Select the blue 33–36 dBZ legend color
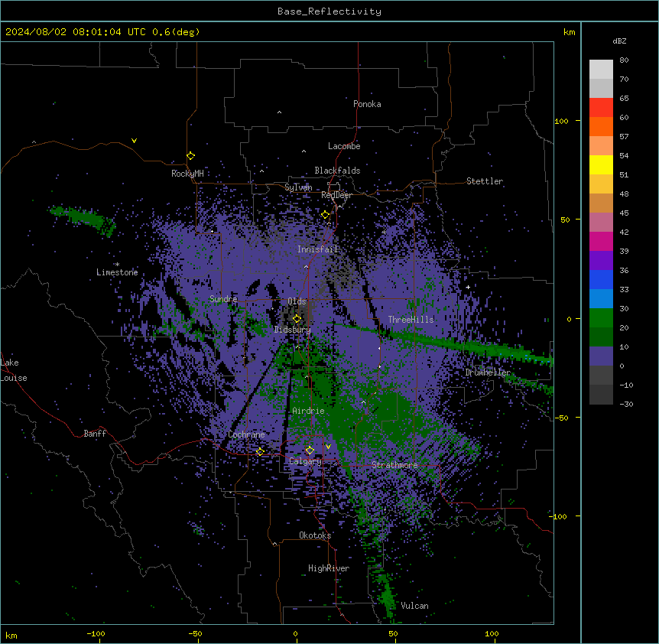Viewport: 659px width, 644px height. [601, 279]
